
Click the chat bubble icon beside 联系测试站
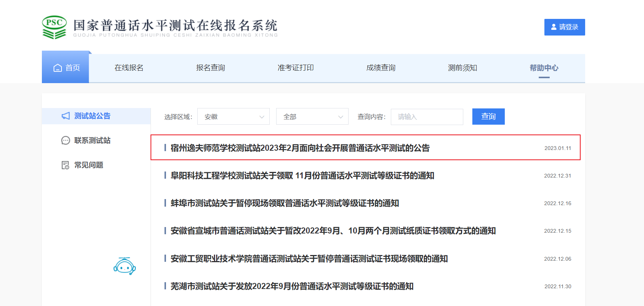pyautogui.click(x=66, y=141)
